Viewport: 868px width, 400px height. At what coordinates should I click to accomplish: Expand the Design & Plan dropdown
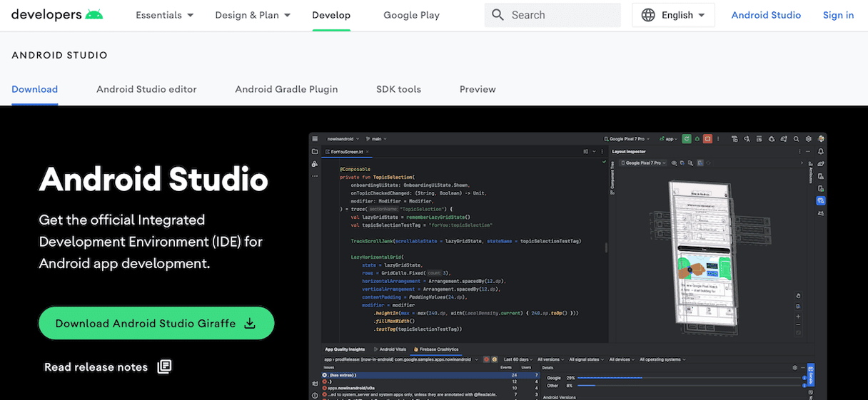click(253, 15)
